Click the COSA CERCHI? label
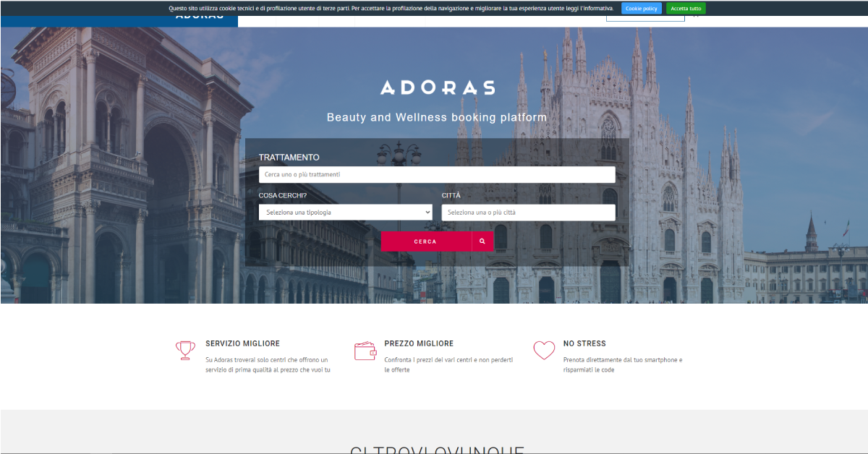868x454 pixels. click(x=283, y=195)
